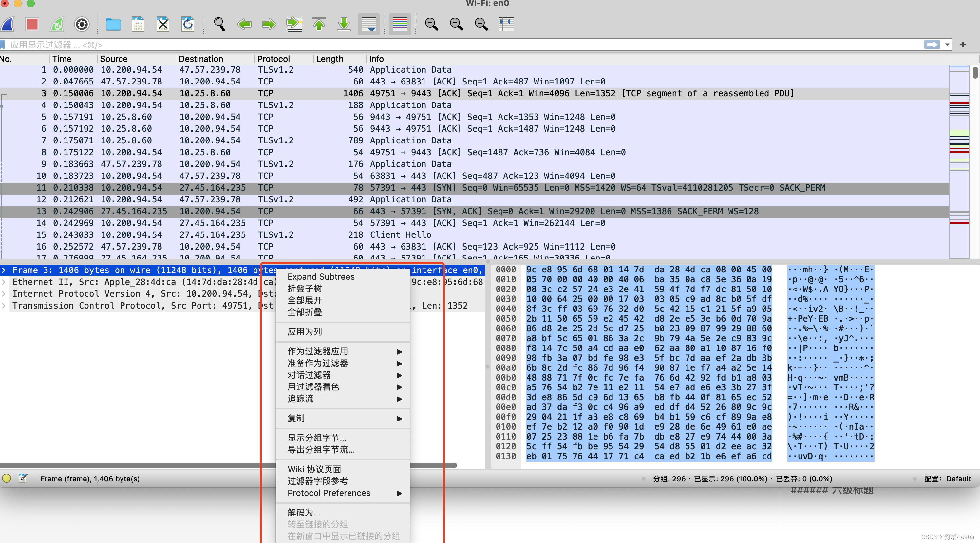Open the 用过滤器着色 submenu
The image size is (980, 543).
pyautogui.click(x=343, y=387)
